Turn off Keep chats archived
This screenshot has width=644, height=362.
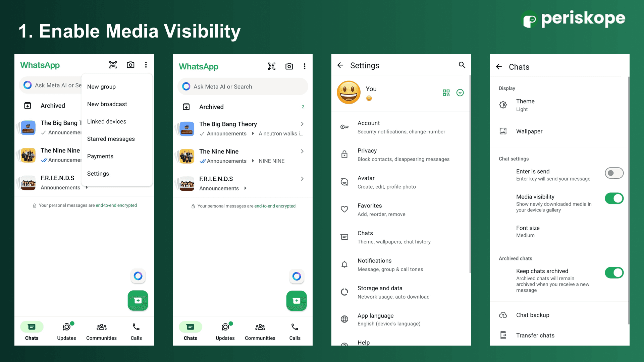click(614, 273)
